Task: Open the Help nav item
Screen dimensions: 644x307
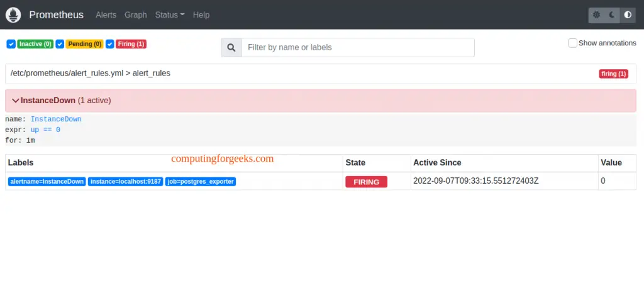Action: (x=201, y=15)
